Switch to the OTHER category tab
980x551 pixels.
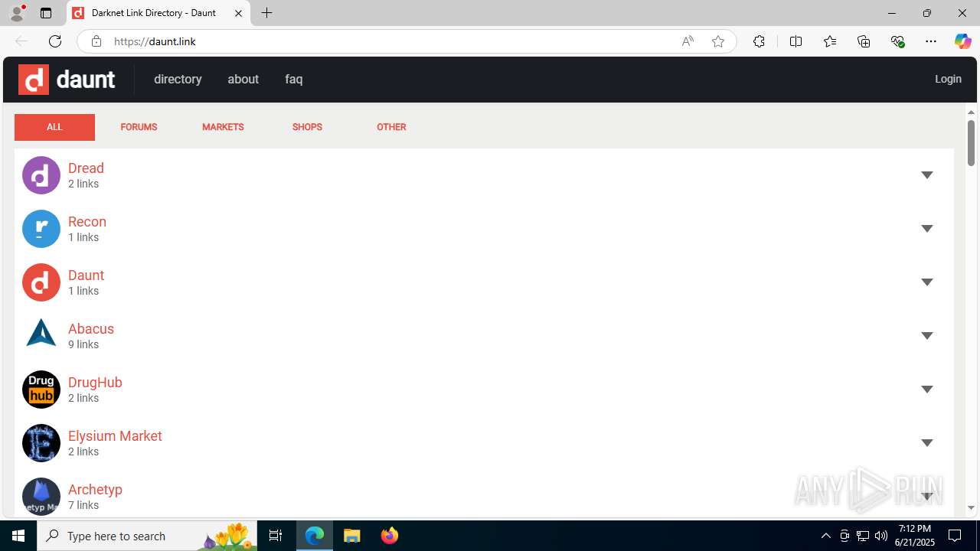[x=391, y=127]
